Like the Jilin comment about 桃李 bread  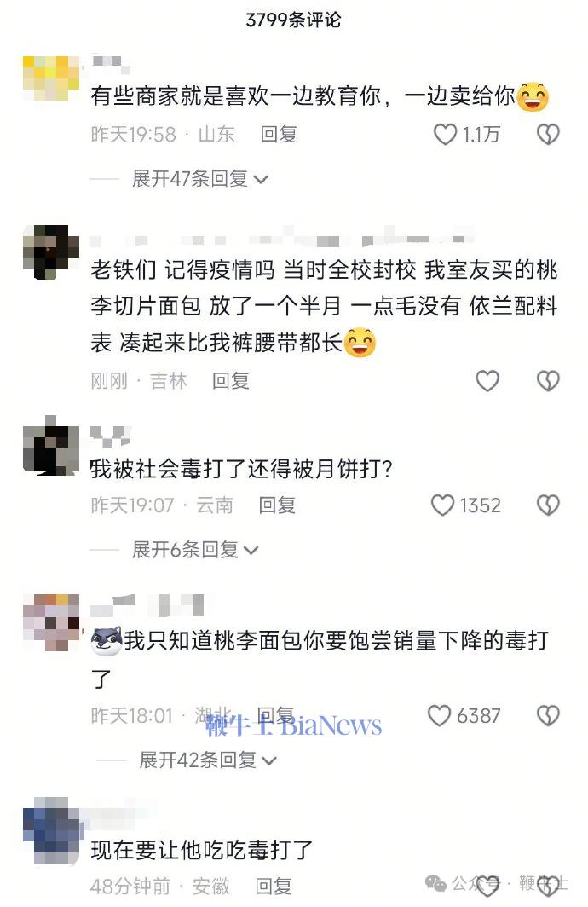click(x=487, y=380)
